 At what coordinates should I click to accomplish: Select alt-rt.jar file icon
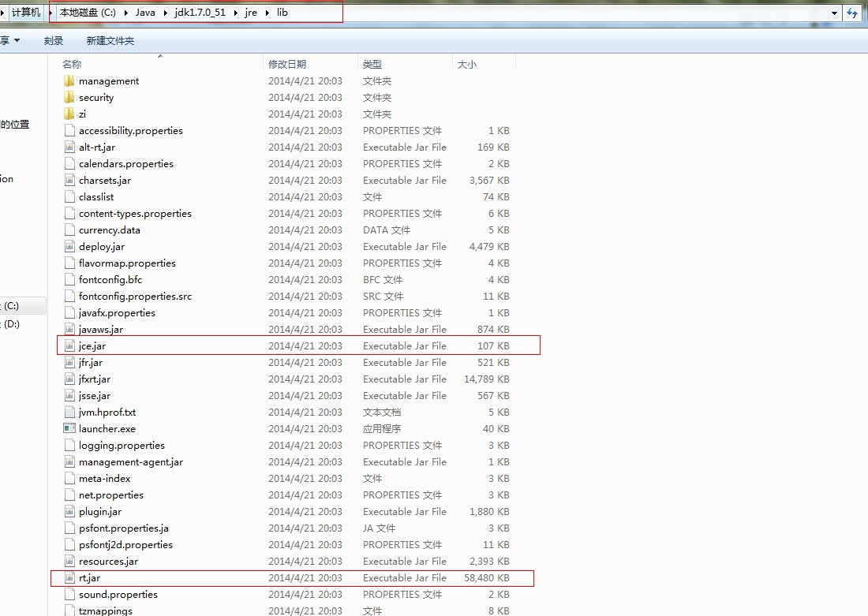pyautogui.click(x=69, y=147)
